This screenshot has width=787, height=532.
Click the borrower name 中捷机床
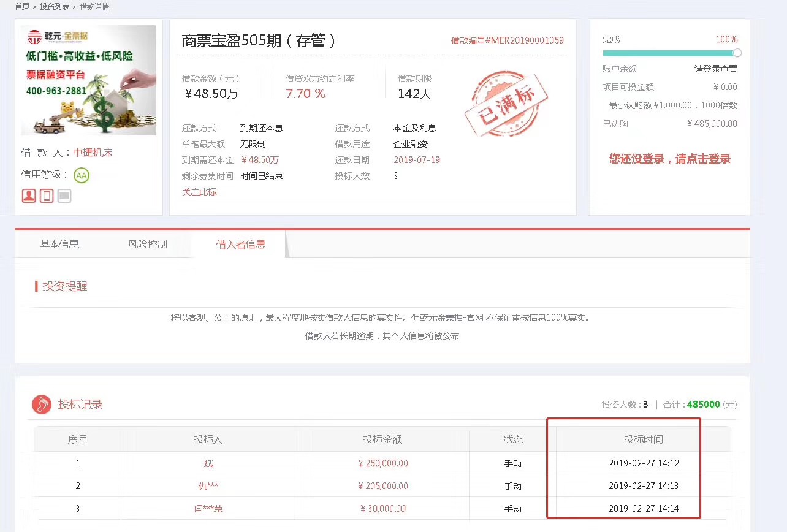tap(93, 152)
